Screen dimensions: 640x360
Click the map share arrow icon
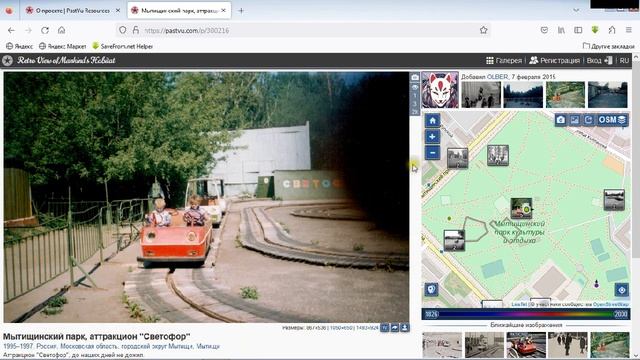click(x=588, y=120)
